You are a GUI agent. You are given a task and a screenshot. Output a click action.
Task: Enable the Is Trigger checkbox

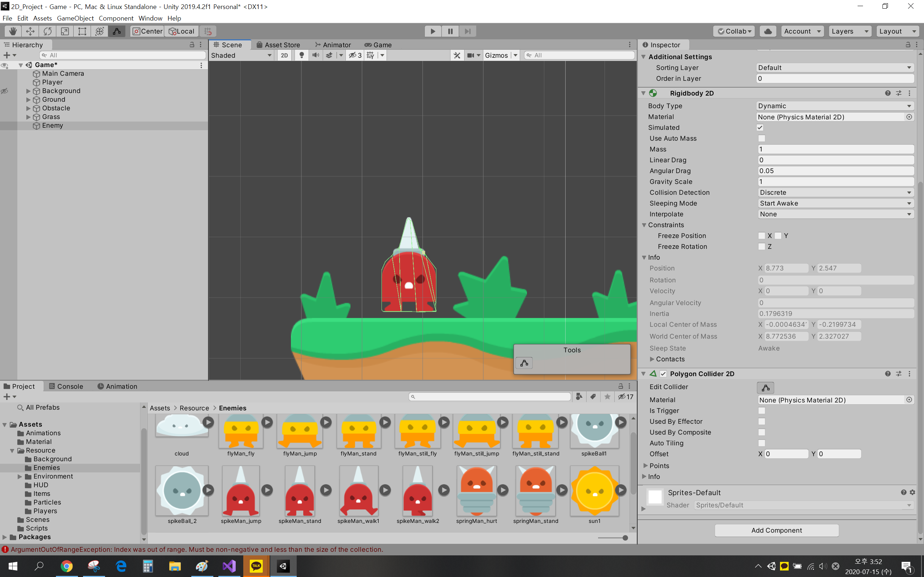(x=761, y=411)
